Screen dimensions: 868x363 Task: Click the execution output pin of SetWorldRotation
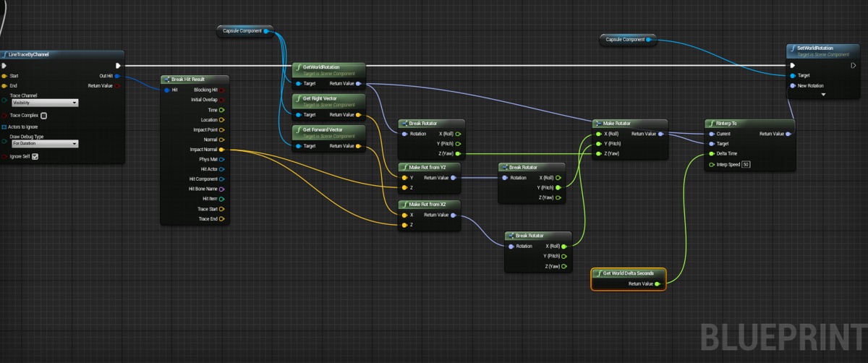(x=854, y=65)
